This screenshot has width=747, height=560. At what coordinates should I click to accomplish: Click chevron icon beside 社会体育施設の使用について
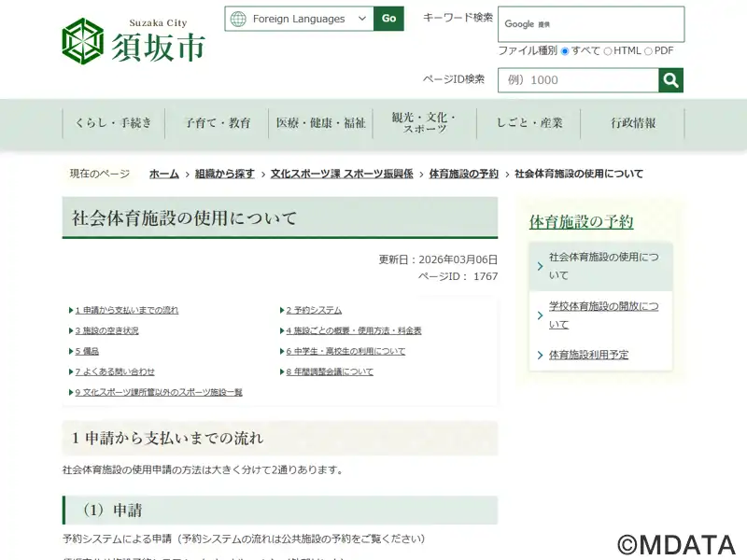541,266
